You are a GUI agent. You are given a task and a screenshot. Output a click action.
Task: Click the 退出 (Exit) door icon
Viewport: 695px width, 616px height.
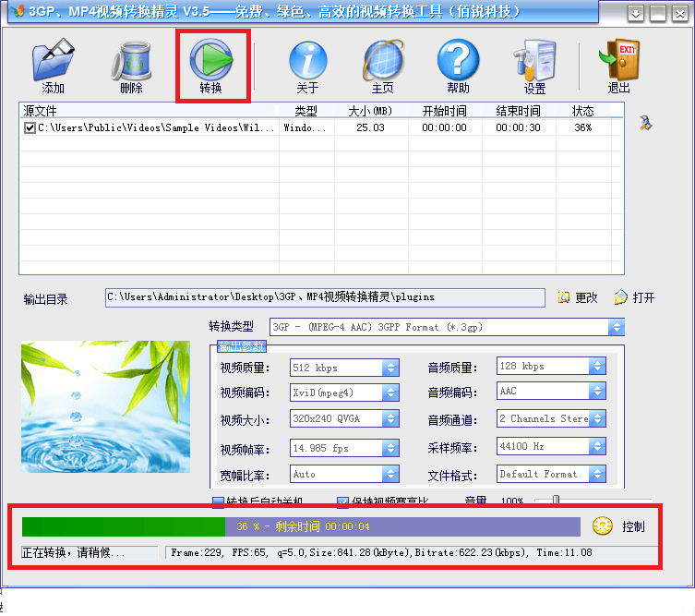(x=619, y=59)
